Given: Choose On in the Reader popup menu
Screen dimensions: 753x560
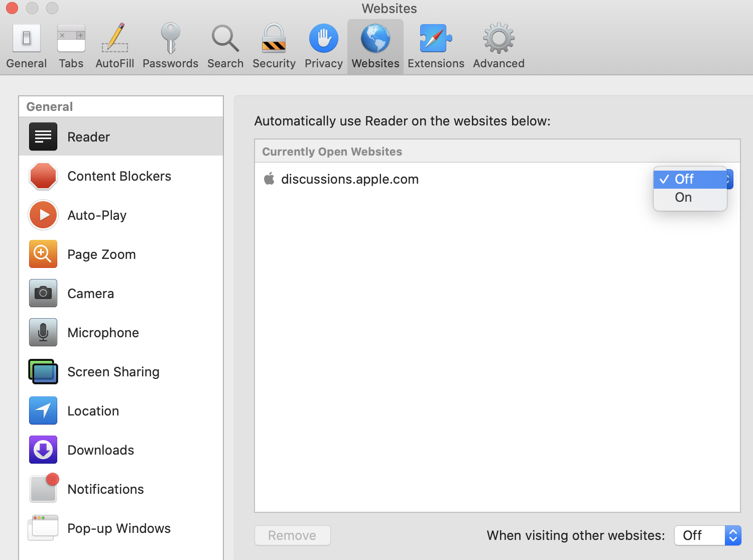Looking at the screenshot, I should (683, 198).
